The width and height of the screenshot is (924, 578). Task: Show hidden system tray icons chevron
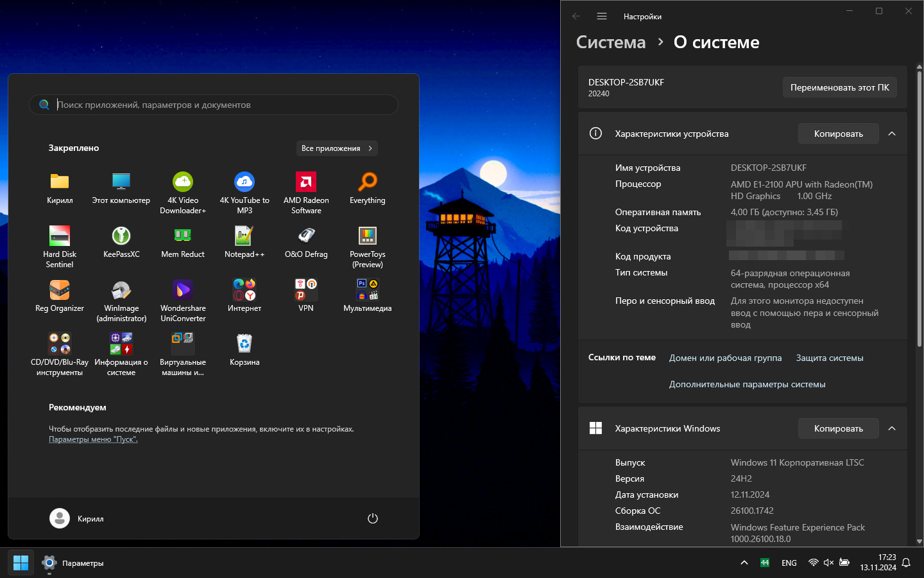(744, 563)
